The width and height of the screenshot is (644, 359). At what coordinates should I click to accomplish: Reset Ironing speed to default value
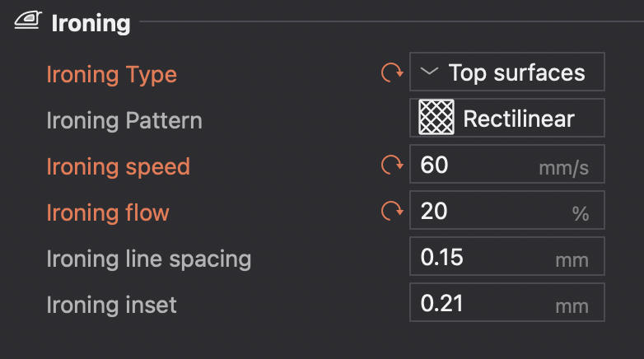point(389,166)
